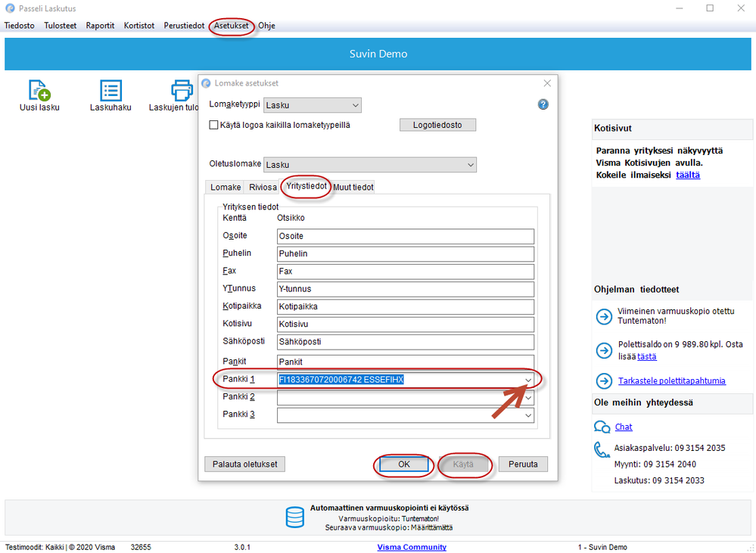This screenshot has height=553, width=756.
Task: Click the Palauta oletukset button
Action: (245, 464)
